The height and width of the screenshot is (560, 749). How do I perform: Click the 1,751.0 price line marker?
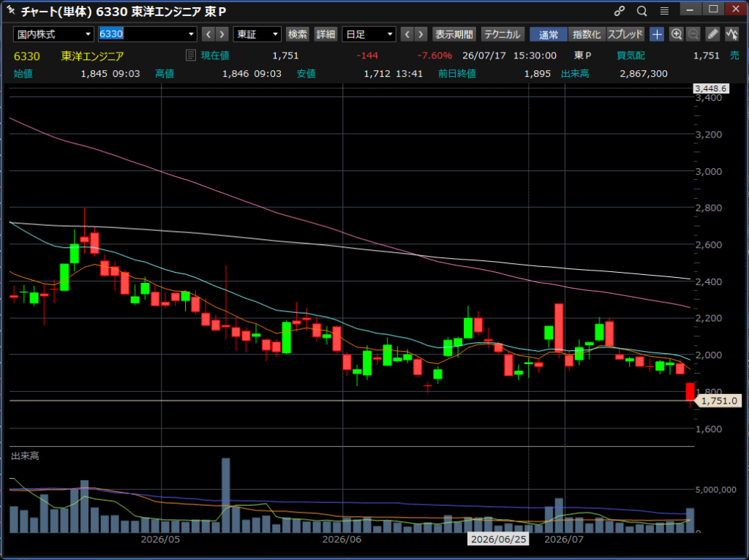coord(719,401)
